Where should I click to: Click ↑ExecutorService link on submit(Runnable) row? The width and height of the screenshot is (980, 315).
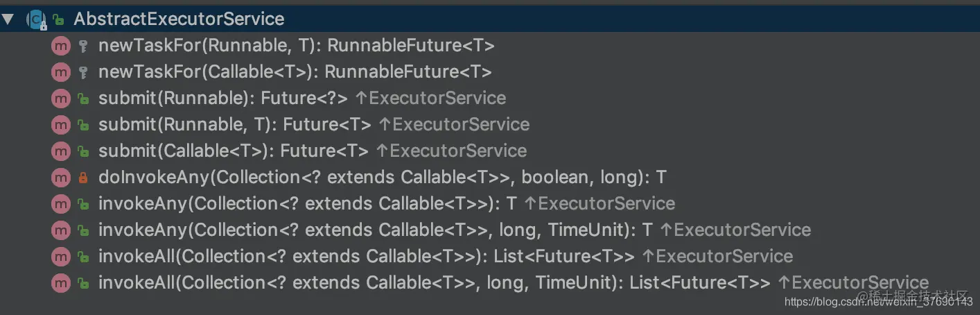[x=430, y=99]
